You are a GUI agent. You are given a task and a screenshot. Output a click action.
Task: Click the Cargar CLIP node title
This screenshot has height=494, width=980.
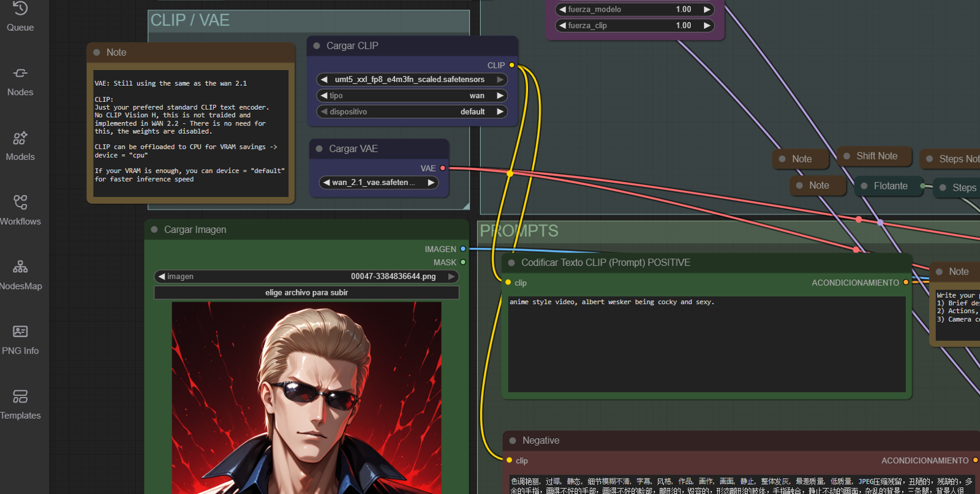pos(352,46)
